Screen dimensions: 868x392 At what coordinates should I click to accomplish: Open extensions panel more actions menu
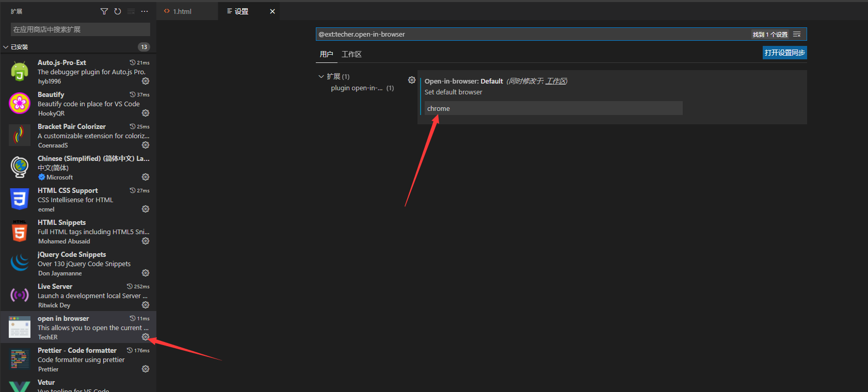pos(144,11)
